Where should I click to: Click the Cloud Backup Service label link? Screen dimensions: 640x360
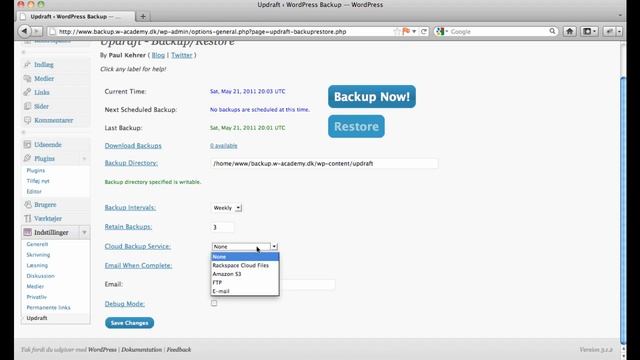click(x=138, y=246)
